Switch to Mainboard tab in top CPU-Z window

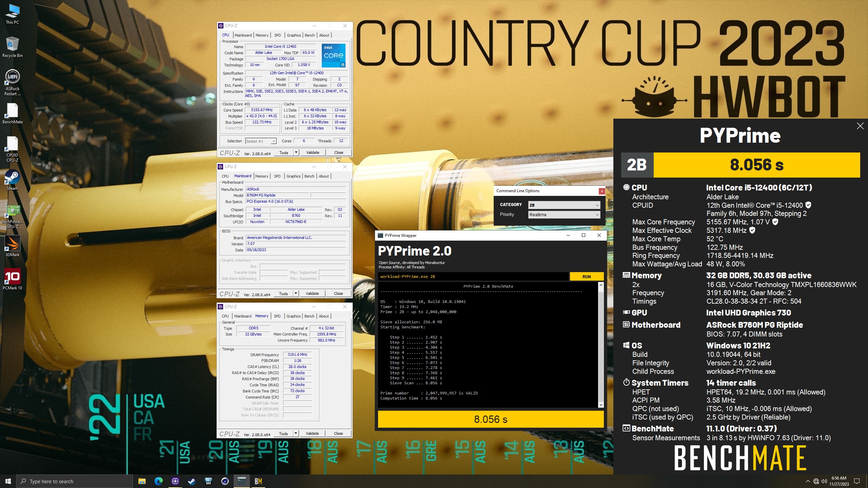tap(243, 35)
